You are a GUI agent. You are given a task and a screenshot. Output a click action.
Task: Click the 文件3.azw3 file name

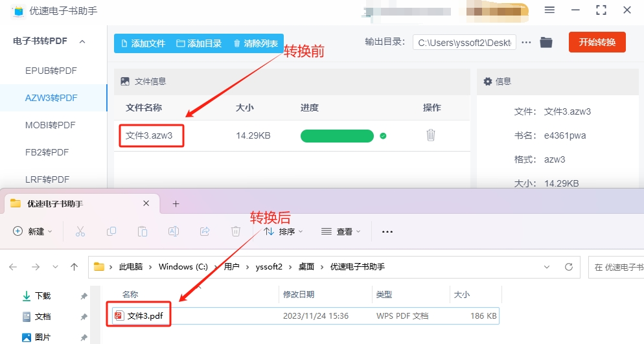click(x=149, y=135)
